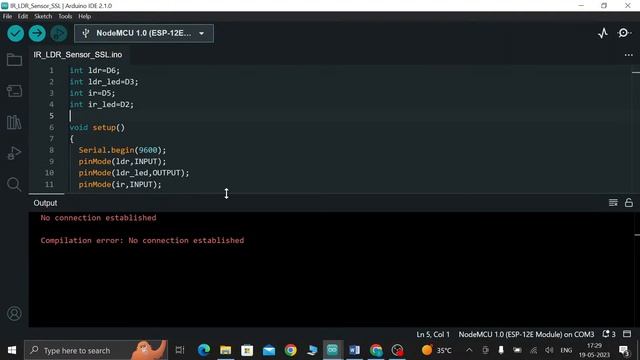Click the pinMode(ir,INPUT) line

pyautogui.click(x=120, y=184)
